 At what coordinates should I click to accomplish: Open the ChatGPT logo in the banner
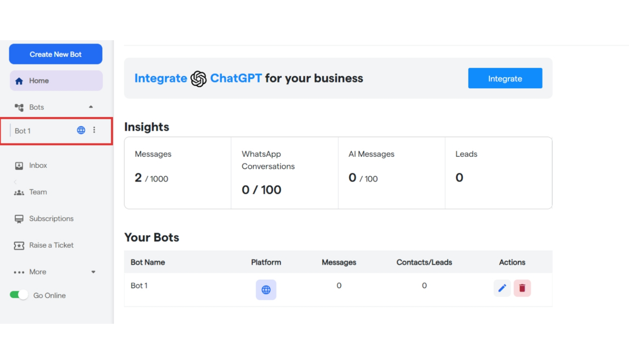[x=198, y=78]
